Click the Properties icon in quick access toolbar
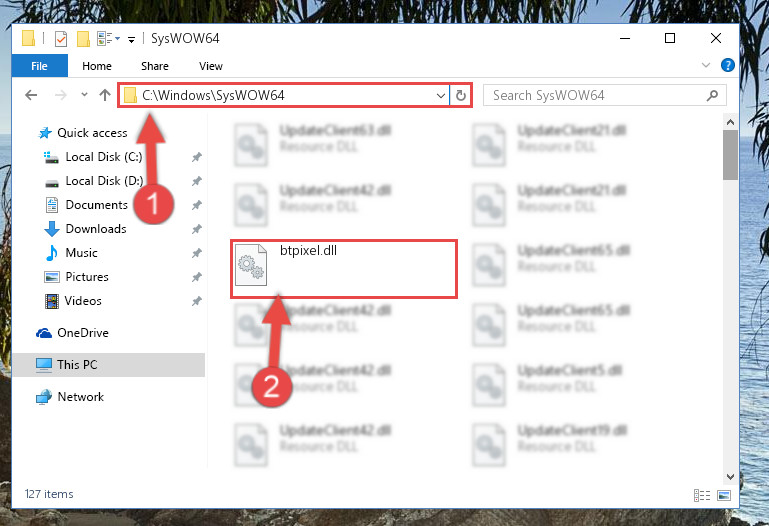 [61, 38]
